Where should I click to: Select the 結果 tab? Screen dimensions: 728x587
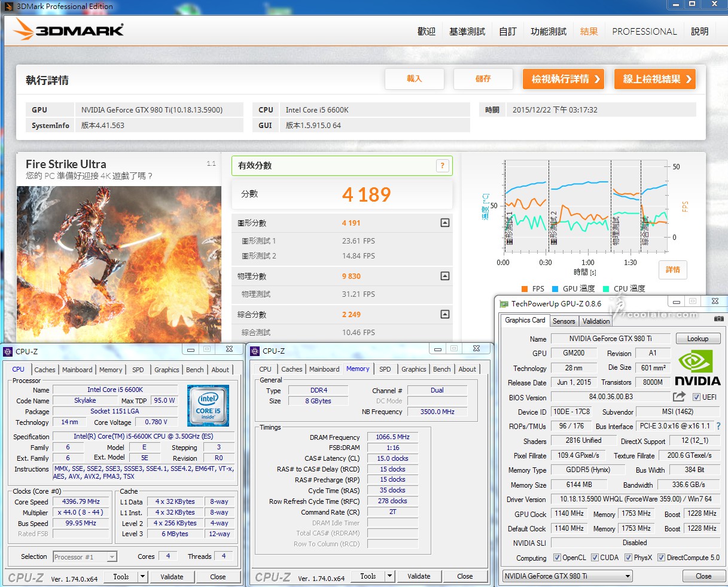coord(589,31)
